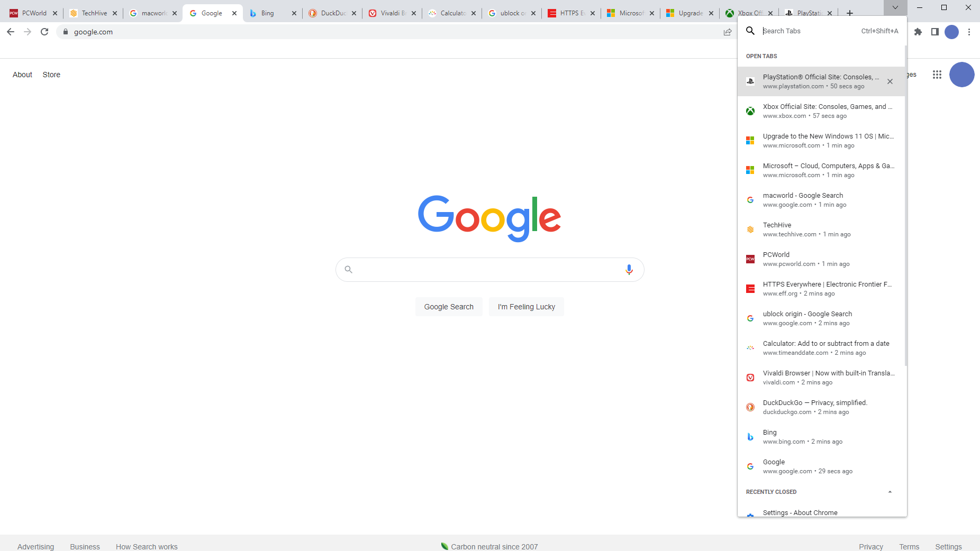Viewport: 980px width, 551px height.
Task: Start voice search with the microphone icon
Action: [629, 270]
